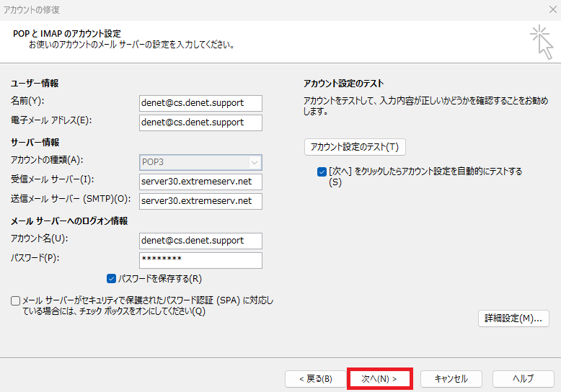Click the サーバー情報 section heading
The height and width of the screenshot is (392, 561).
point(35,143)
